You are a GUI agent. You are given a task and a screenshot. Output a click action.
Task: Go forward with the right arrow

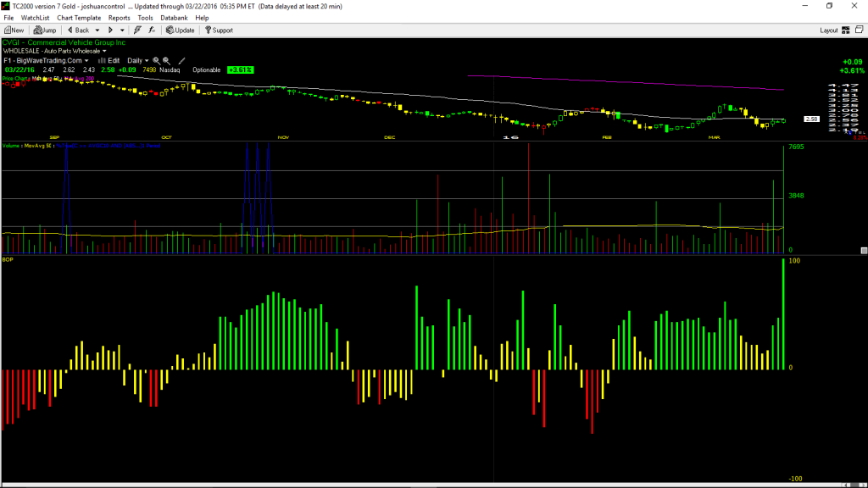coord(110,30)
